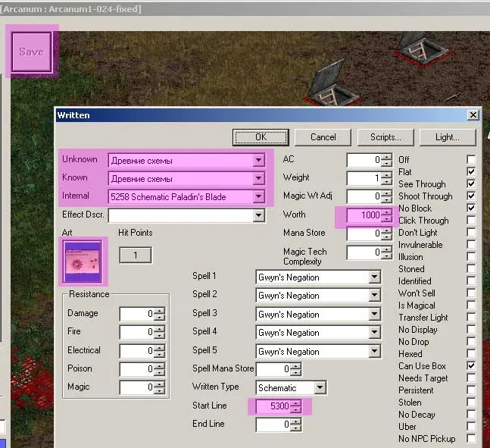The height and width of the screenshot is (448, 490).
Task: Click the Weight spinner arrows
Action: pos(387,178)
